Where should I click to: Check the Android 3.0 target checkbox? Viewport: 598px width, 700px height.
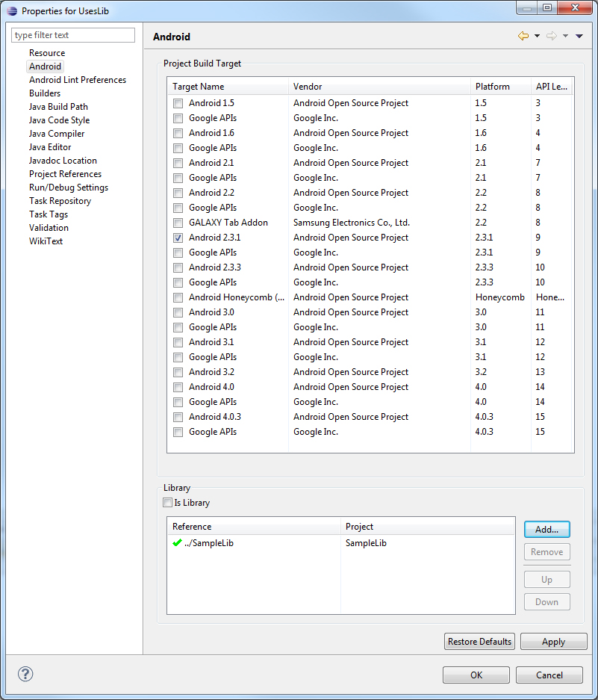(x=178, y=312)
